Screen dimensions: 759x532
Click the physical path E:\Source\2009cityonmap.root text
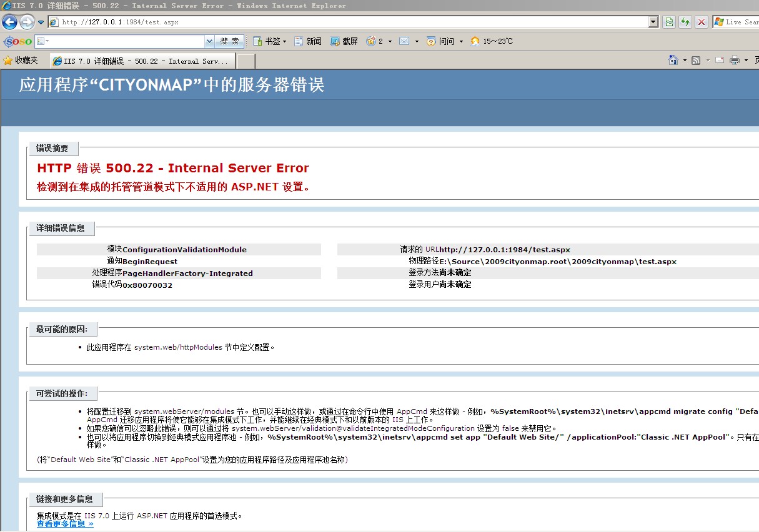coord(558,262)
